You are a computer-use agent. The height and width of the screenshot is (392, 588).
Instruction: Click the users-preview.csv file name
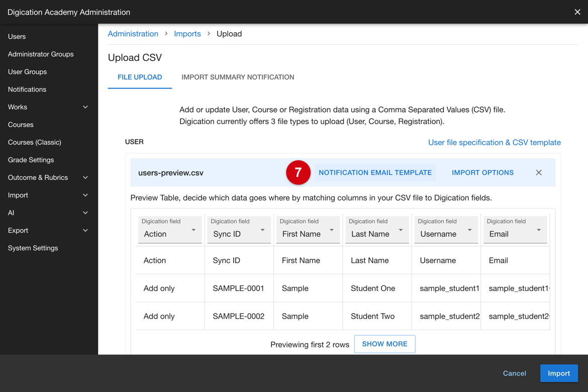(x=171, y=173)
